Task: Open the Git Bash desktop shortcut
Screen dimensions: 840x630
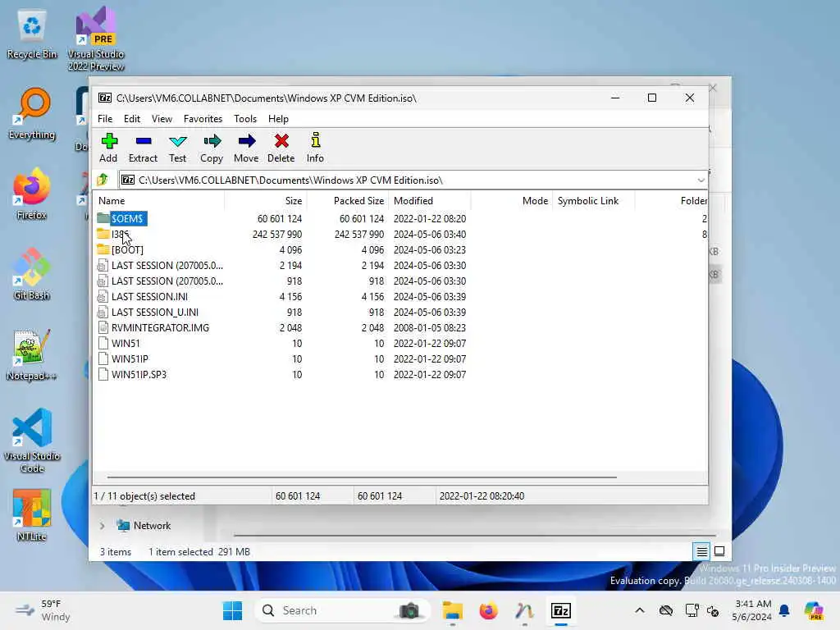Action: [32, 274]
